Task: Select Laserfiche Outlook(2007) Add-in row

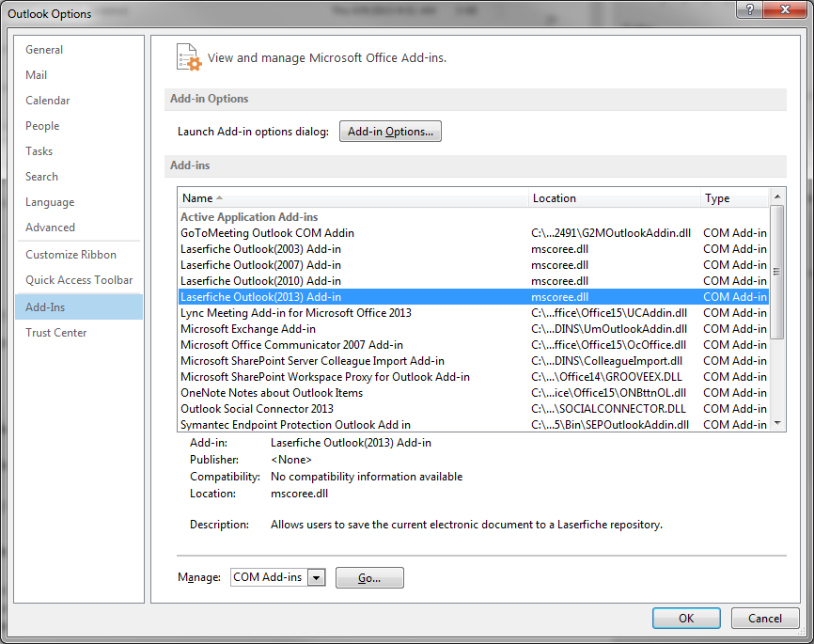Action: tap(474, 265)
